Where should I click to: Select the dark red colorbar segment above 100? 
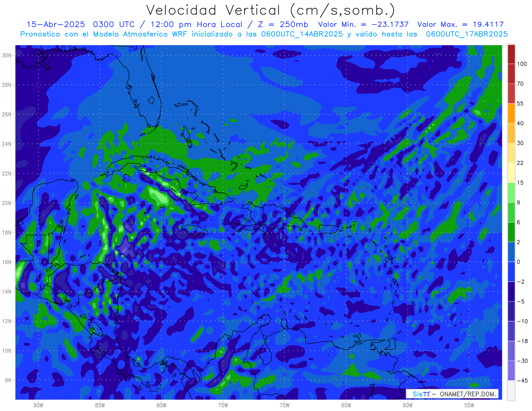click(511, 54)
